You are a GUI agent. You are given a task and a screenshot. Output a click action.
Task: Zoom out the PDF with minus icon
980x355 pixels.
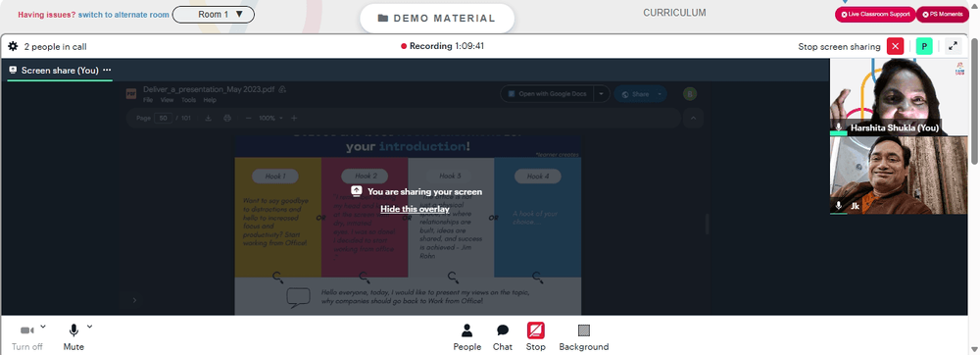click(248, 118)
